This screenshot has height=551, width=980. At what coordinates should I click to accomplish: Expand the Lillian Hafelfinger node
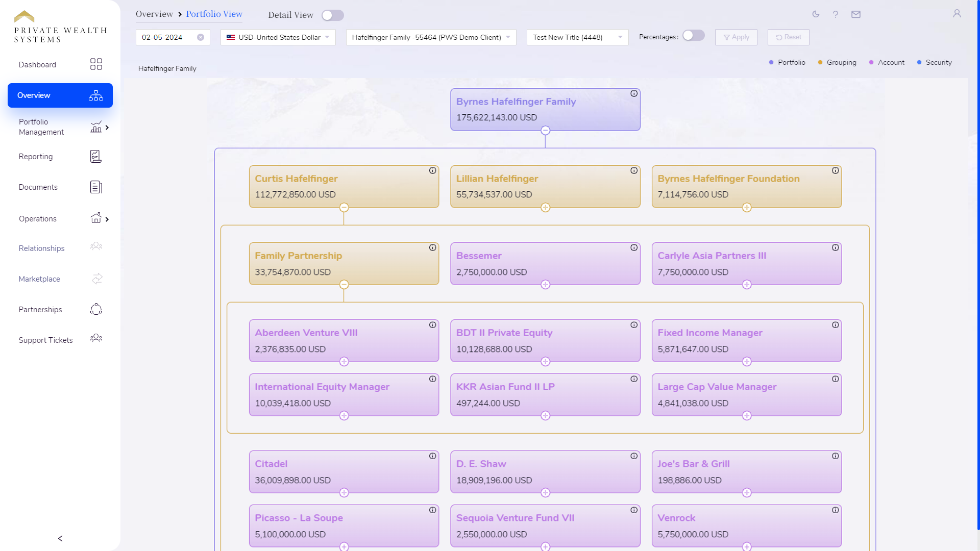pos(545,208)
